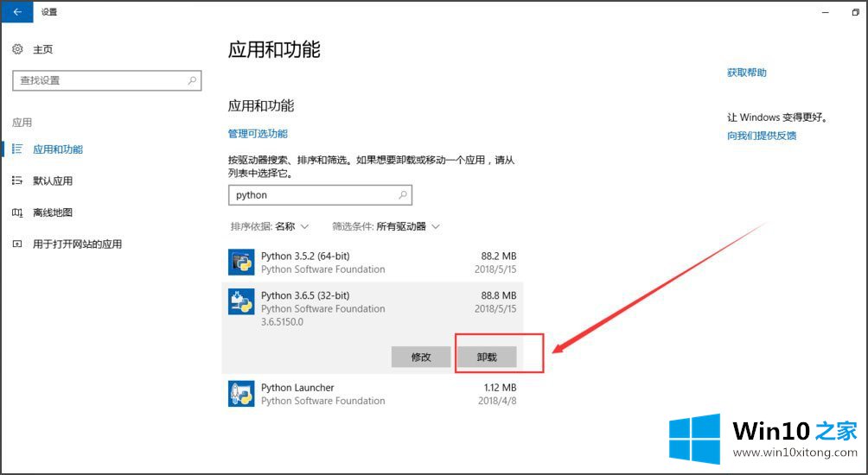The image size is (868, 475).
Task: Click the 88.2 MB size value
Action: (499, 256)
